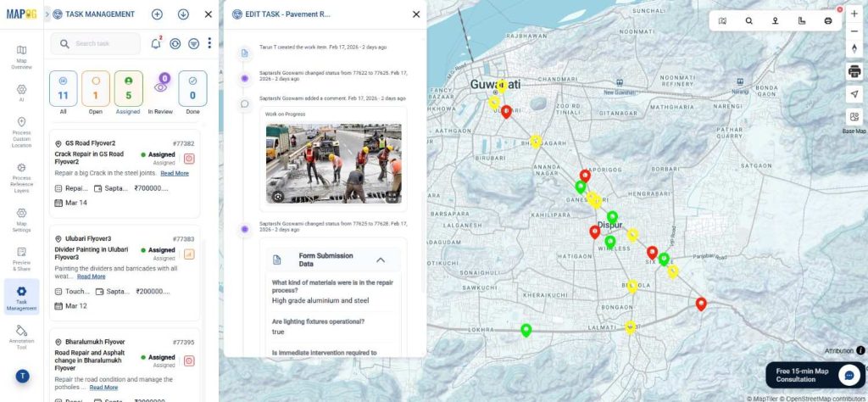
Task: Open user profile avatar T
Action: click(22, 376)
